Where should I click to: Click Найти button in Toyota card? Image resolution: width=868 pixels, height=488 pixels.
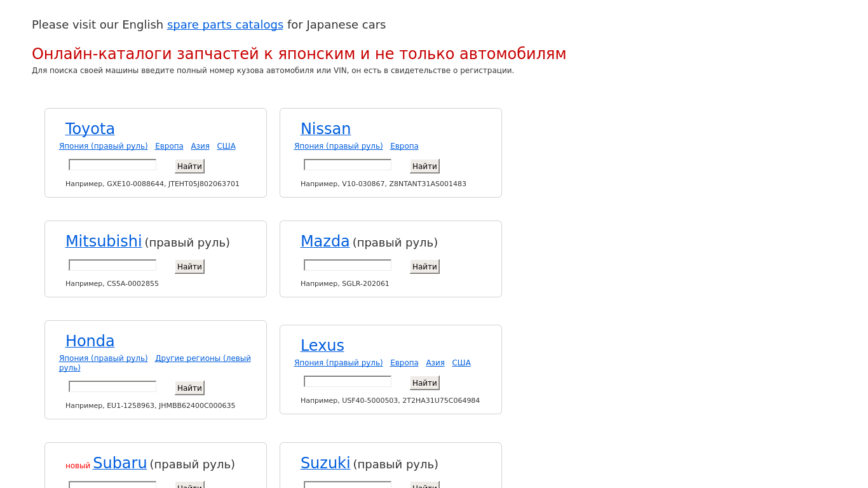189,166
